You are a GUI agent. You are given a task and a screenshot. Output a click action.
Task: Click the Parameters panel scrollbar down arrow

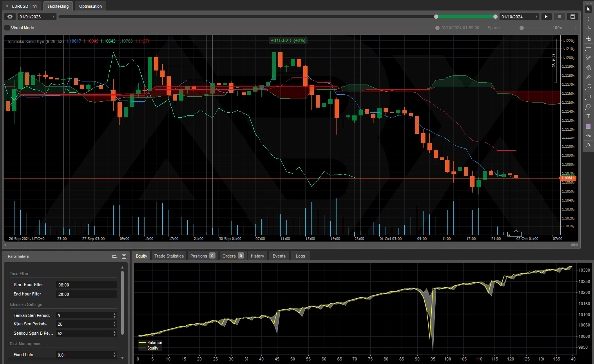[x=122, y=358]
